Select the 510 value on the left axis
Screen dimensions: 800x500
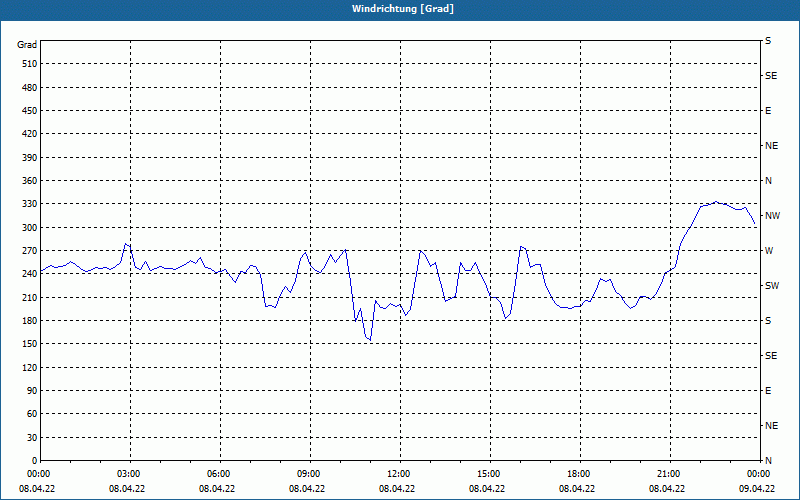30,64
